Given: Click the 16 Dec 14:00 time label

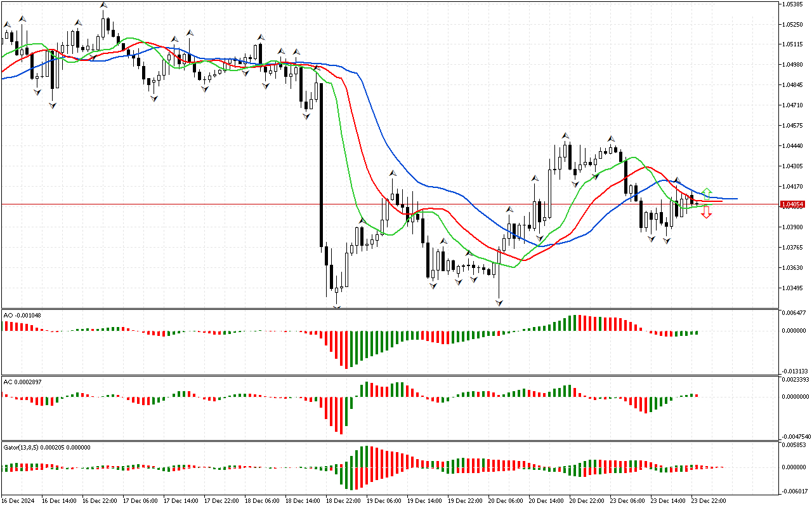Looking at the screenshot, I should coord(60,501).
